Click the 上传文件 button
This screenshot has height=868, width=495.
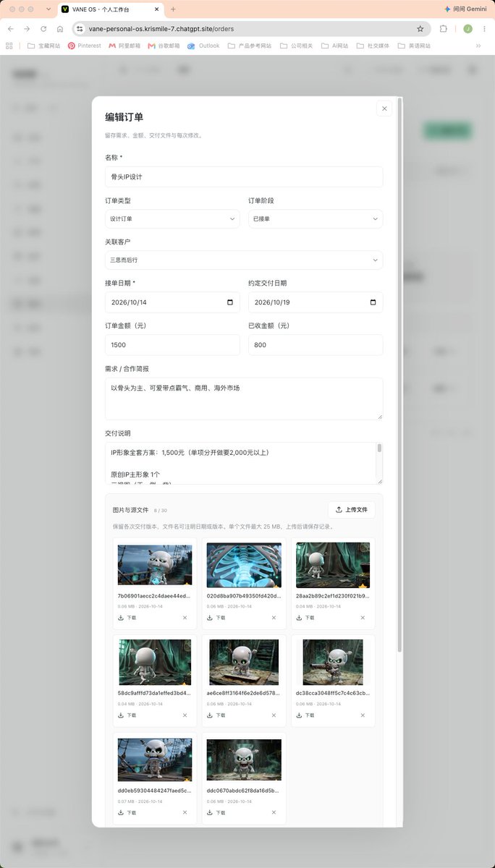coord(352,510)
